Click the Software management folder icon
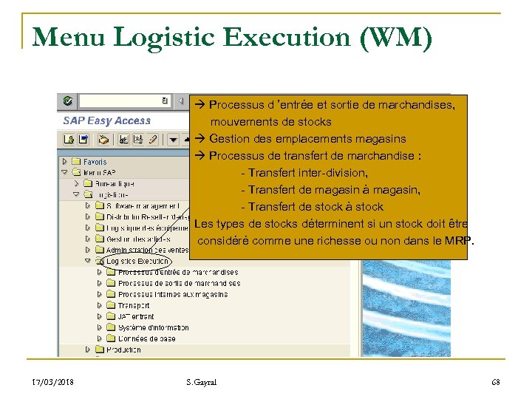This screenshot has width=532, height=399. pos(100,205)
